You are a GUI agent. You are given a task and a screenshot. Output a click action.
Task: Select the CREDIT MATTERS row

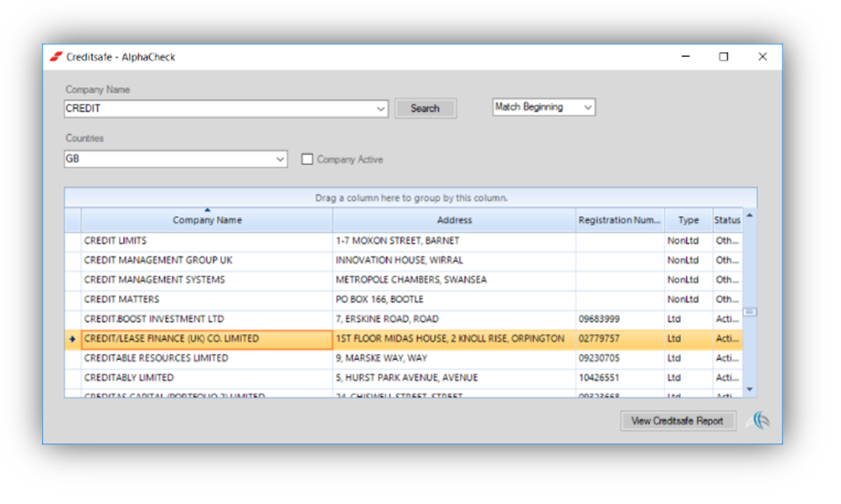404,300
